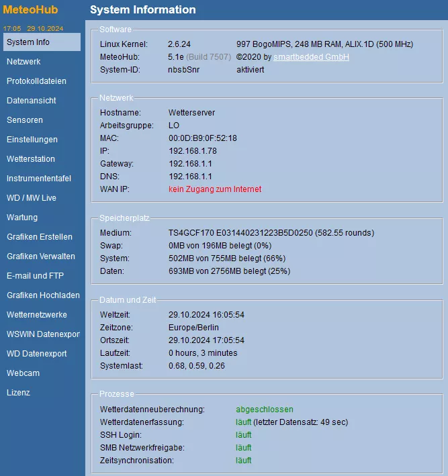
Task: Click the DNS value 192.168.1.1
Action: [190, 177]
